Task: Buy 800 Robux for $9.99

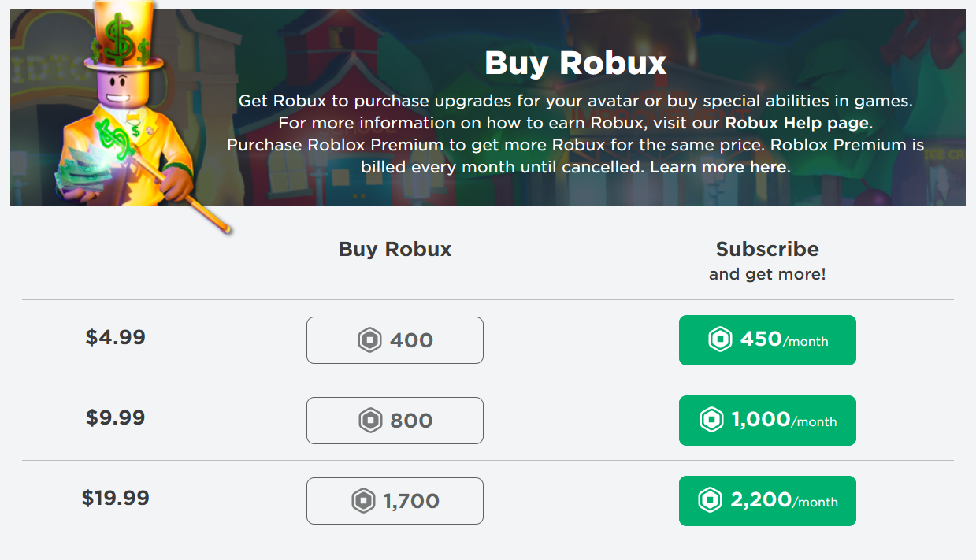Action: coord(395,421)
